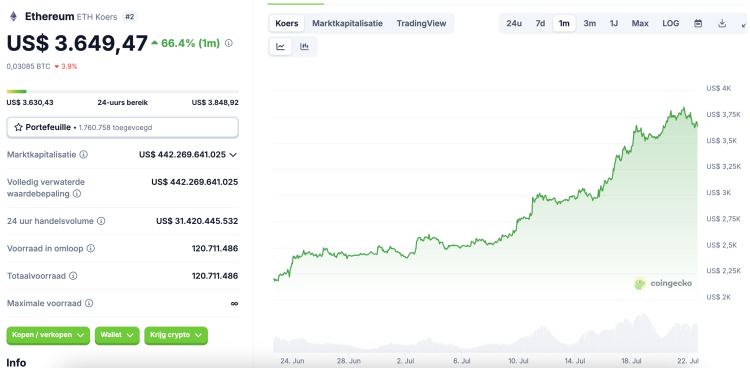750x368 pixels.
Task: Click the Info section heading
Action: point(16,362)
